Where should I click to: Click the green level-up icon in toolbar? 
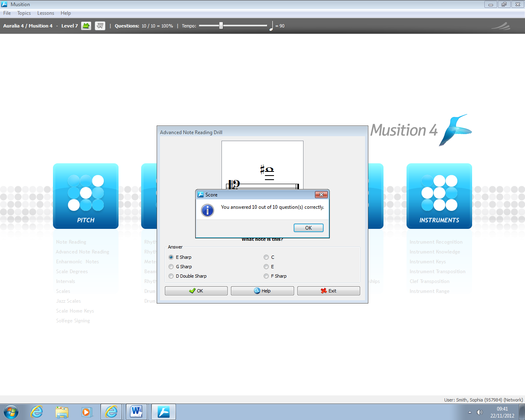coord(86,26)
